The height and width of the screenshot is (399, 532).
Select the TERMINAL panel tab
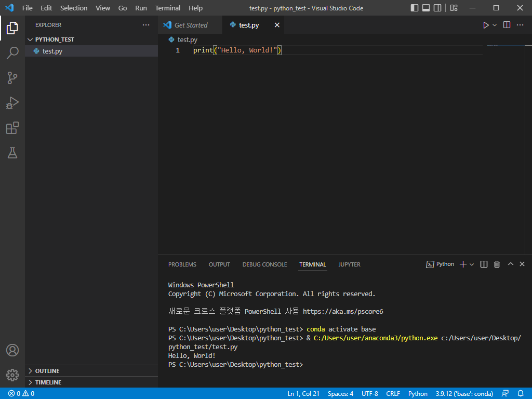312,264
